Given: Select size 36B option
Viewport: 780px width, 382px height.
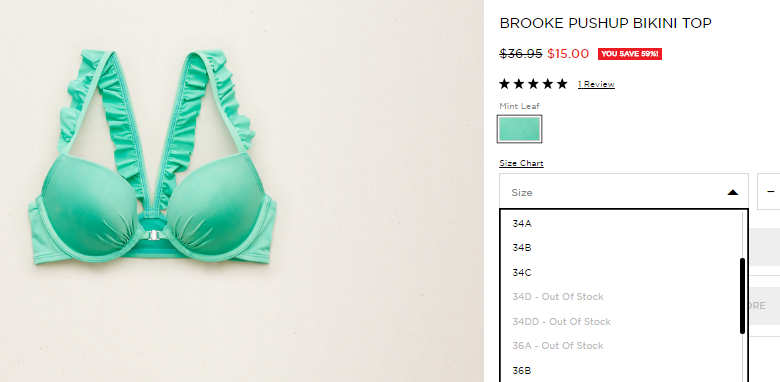Looking at the screenshot, I should 621,371.
